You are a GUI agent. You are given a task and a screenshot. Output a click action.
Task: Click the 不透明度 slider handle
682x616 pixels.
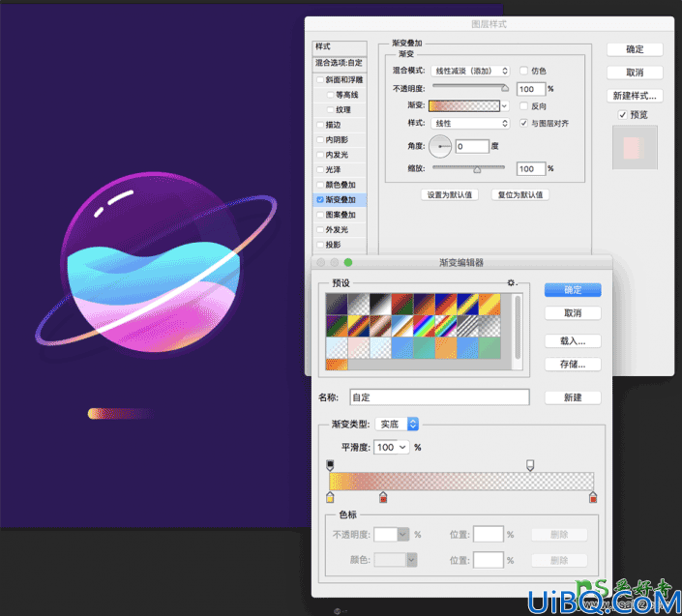[505, 88]
